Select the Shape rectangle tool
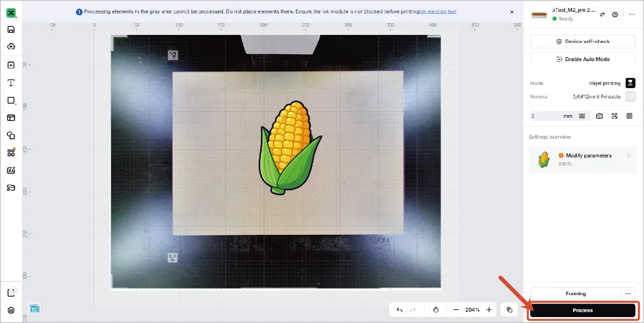The height and width of the screenshot is (323, 644). pyautogui.click(x=11, y=101)
